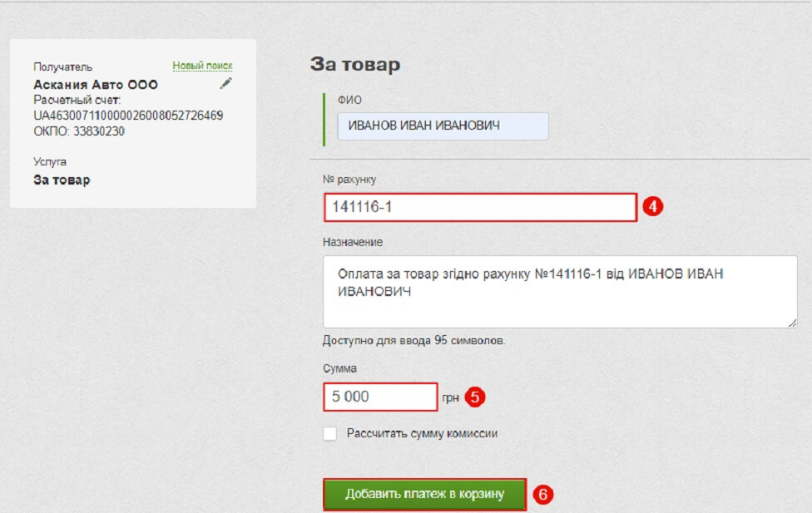The height and width of the screenshot is (513, 812).
Task: Focus the Сумма field showing 5 000
Action: coord(380,397)
